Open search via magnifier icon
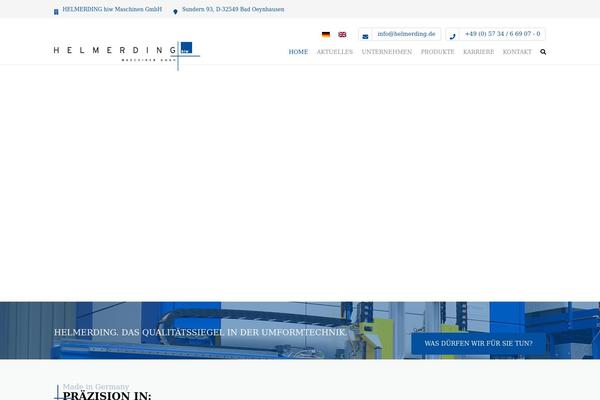Screen dimensions: 600x400 543,52
